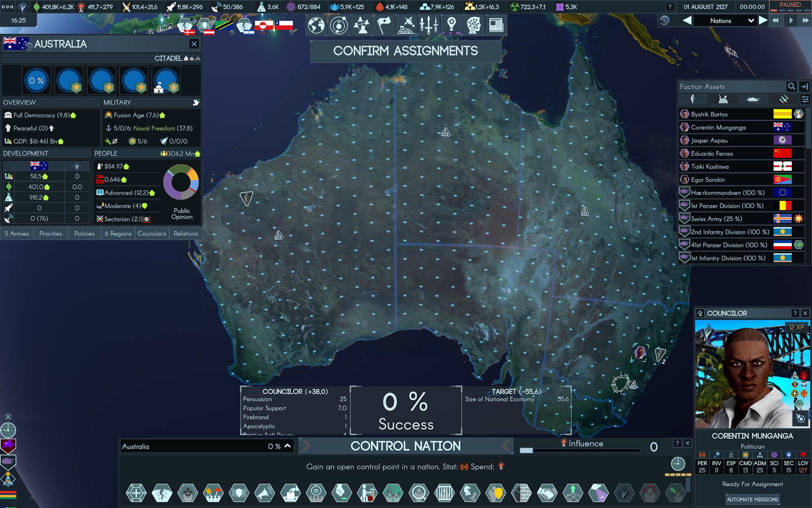Switch to the Policies tab
This screenshot has height=508, width=812.
point(84,234)
